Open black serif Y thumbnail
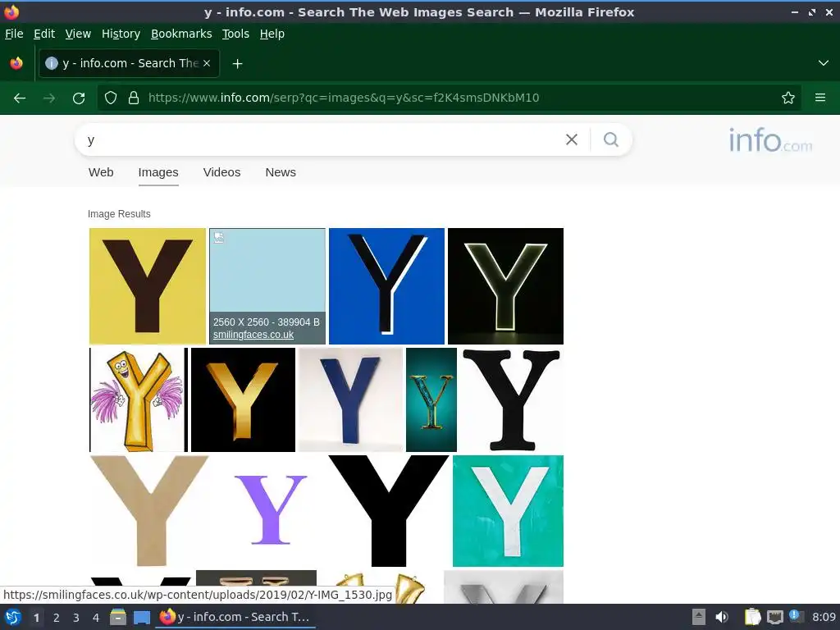The width and height of the screenshot is (840, 630). point(512,399)
